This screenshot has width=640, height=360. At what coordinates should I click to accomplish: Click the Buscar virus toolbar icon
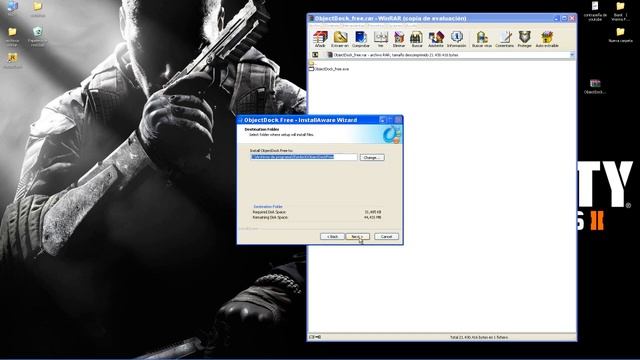pos(482,39)
